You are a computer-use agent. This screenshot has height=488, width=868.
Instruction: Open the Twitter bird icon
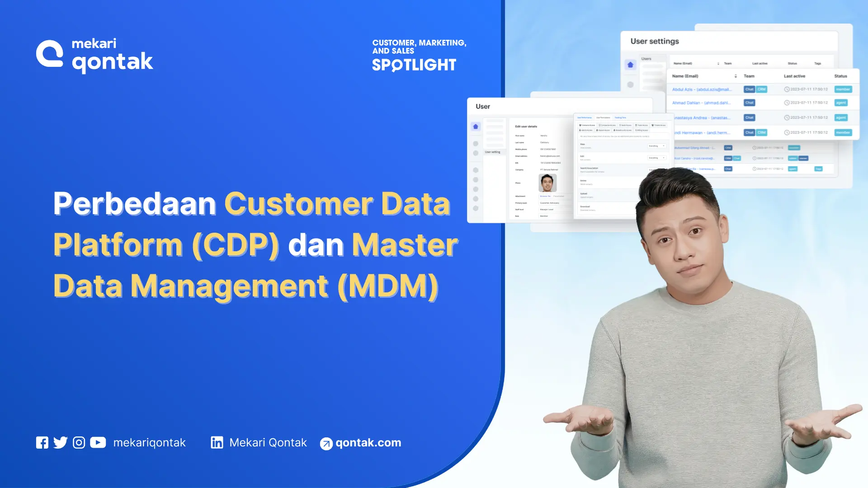click(x=60, y=442)
